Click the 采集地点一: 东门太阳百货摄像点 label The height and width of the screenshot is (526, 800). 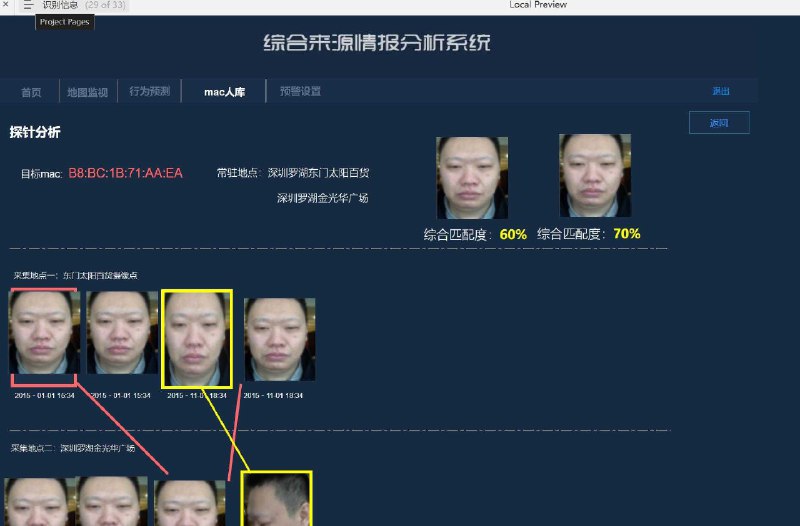(x=76, y=275)
